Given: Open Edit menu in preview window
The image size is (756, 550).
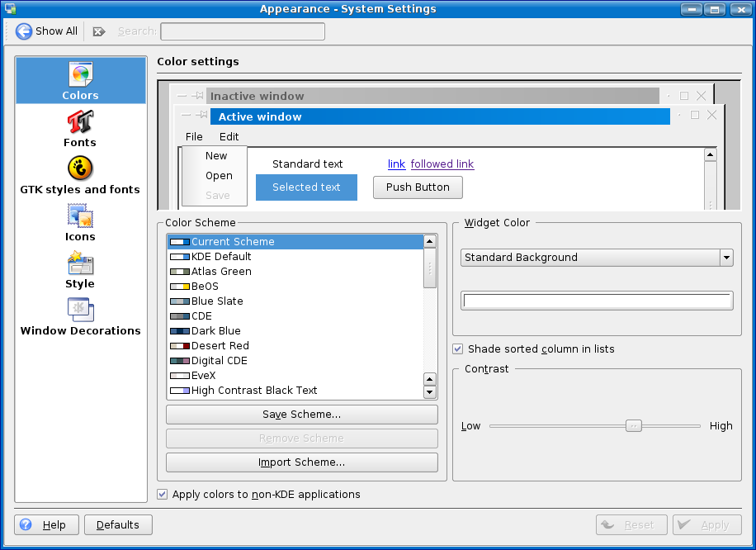Looking at the screenshot, I should pyautogui.click(x=229, y=137).
